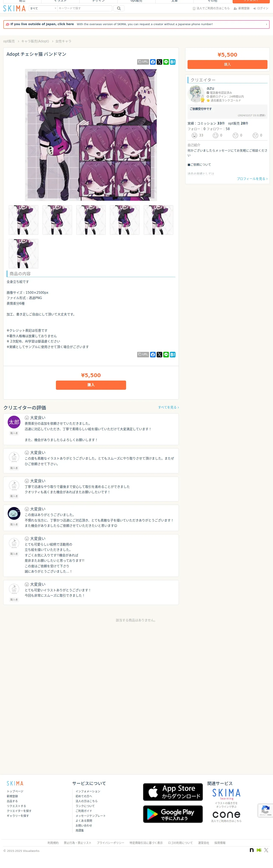Open azu creator avatar
Screen dimensions: 273x868
196,94
